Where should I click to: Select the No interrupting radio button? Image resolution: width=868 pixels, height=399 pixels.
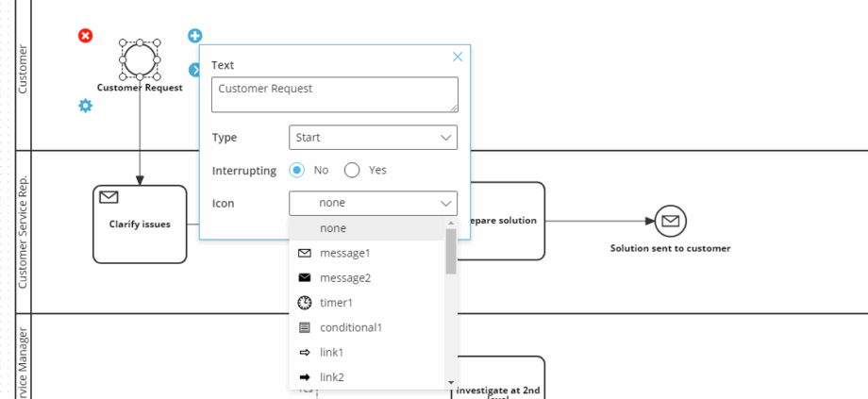[x=297, y=171]
